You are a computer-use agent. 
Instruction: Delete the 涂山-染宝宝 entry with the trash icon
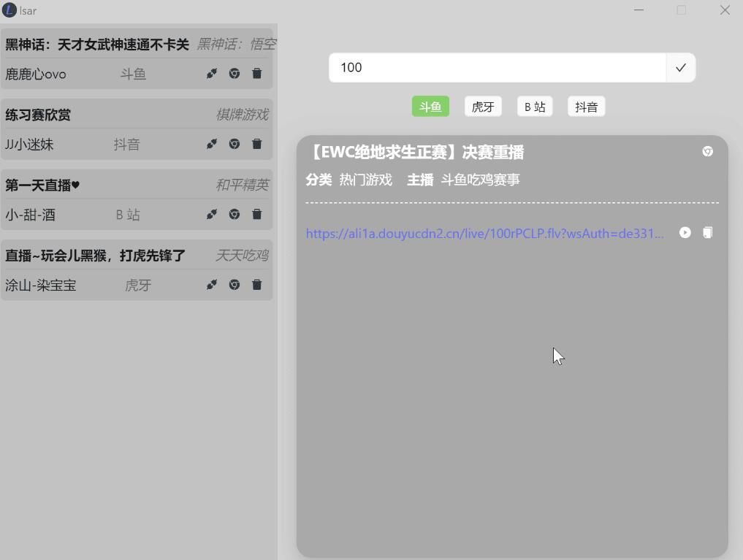pyautogui.click(x=257, y=285)
